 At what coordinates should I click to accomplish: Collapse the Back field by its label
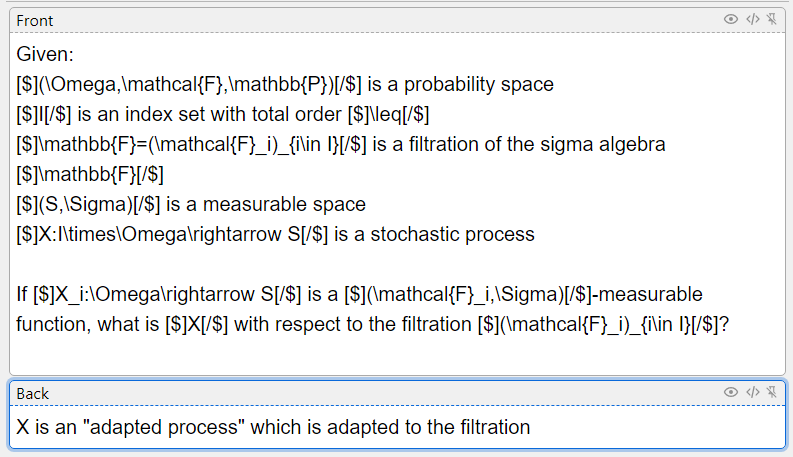pyautogui.click(x=33, y=393)
